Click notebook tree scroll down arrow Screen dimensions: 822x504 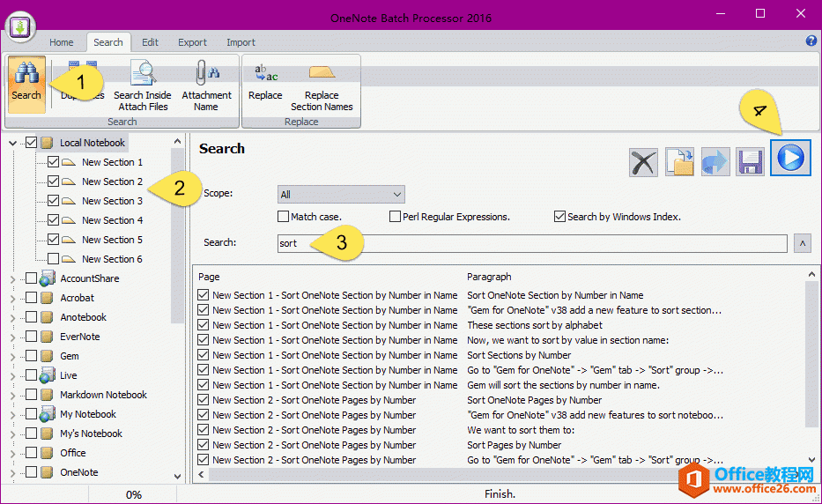(x=177, y=477)
